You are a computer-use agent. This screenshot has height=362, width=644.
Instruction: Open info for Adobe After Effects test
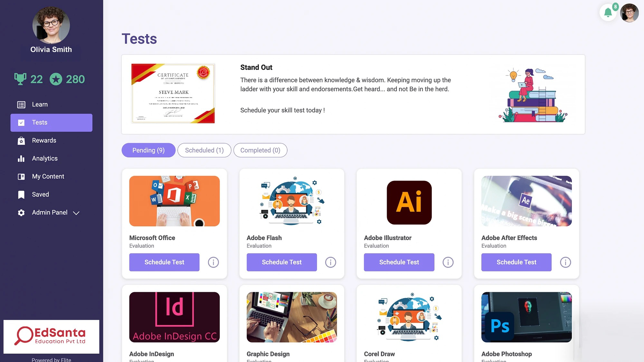pyautogui.click(x=565, y=262)
